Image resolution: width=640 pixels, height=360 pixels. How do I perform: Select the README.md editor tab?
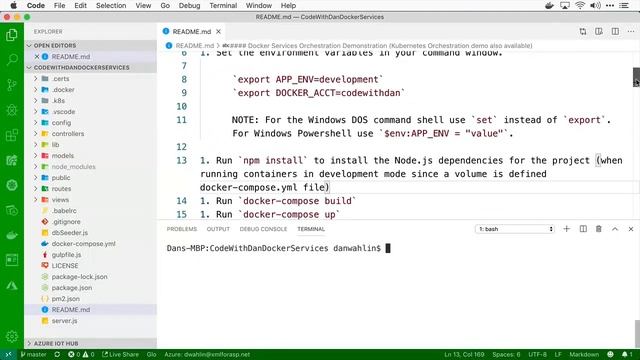coord(191,31)
